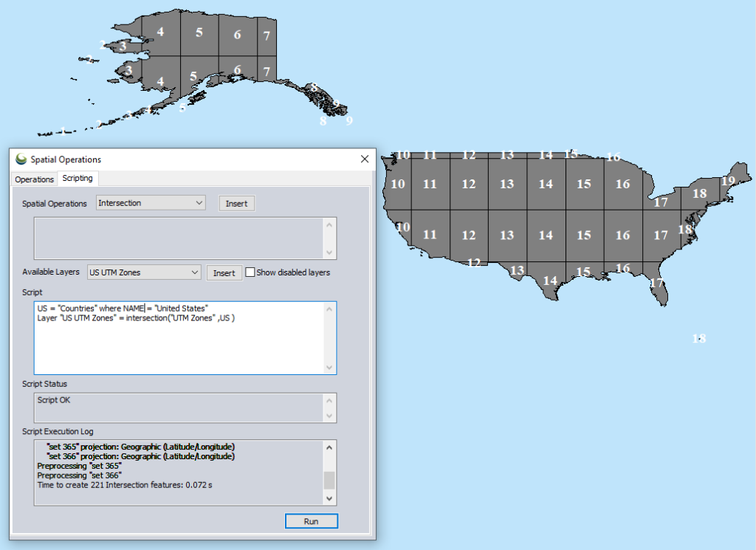Click Script Status scroll down arrow
The image size is (756, 550).
coord(329,416)
